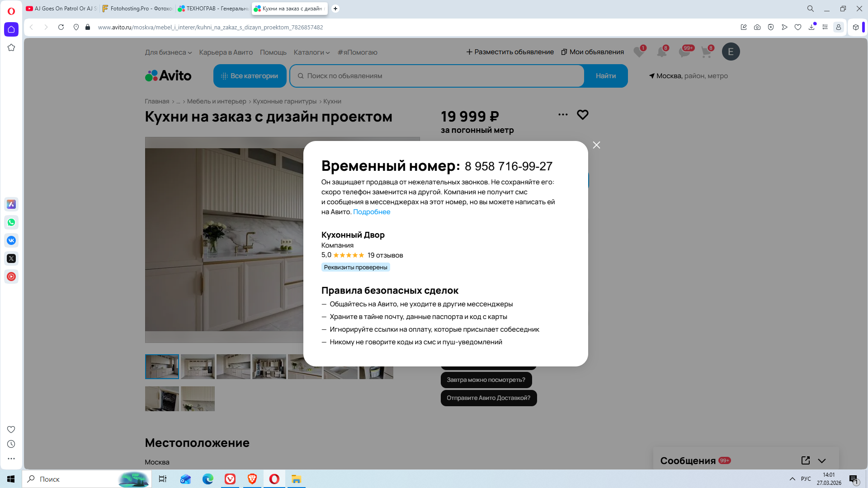Select the second kitchen photo thumbnail
Image resolution: width=868 pixels, height=488 pixels.
click(198, 366)
